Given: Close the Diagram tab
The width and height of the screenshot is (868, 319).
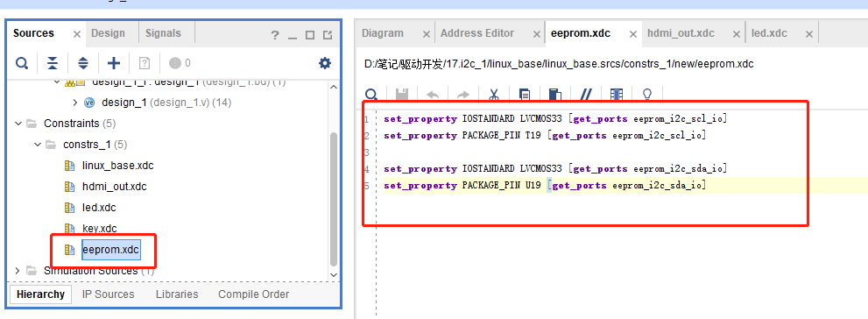Looking at the screenshot, I should pyautogui.click(x=427, y=34).
